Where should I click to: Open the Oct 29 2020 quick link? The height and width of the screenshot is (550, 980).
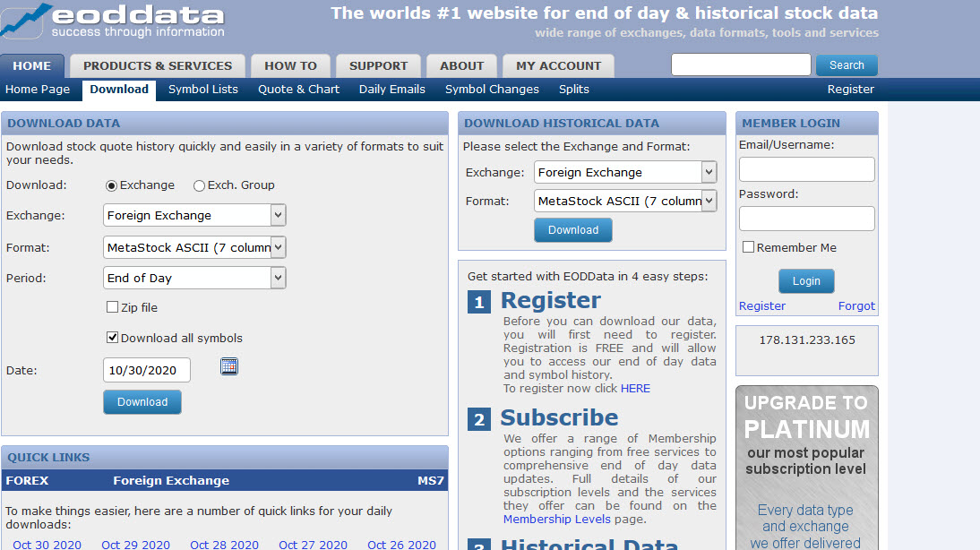click(135, 545)
